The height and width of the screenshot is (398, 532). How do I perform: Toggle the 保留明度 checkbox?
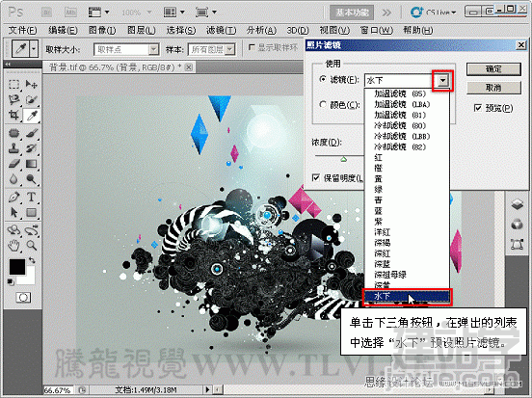(316, 177)
